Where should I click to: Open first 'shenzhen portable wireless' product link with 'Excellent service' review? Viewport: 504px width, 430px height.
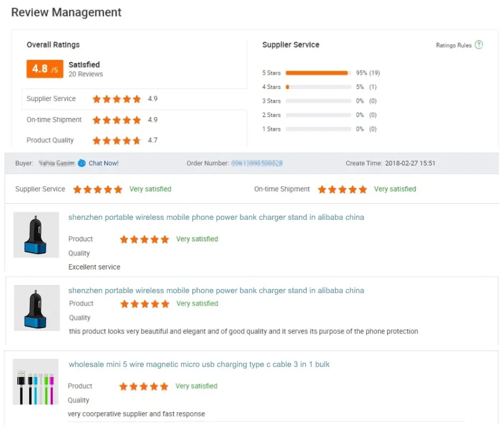(x=216, y=217)
